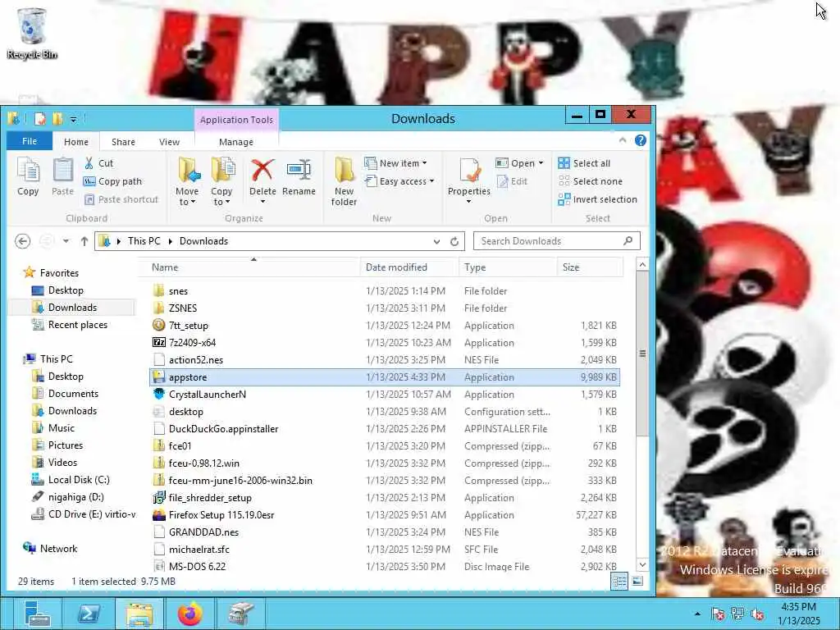Open PowerShell from the taskbar
This screenshot has height=630, width=840.
[x=89, y=614]
